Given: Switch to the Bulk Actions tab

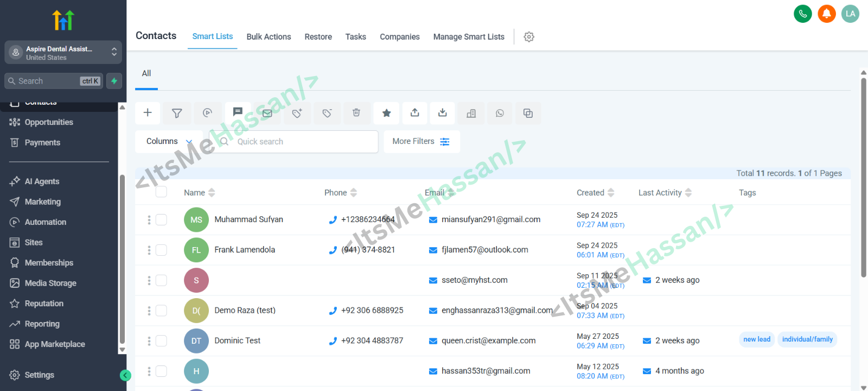Looking at the screenshot, I should [269, 37].
